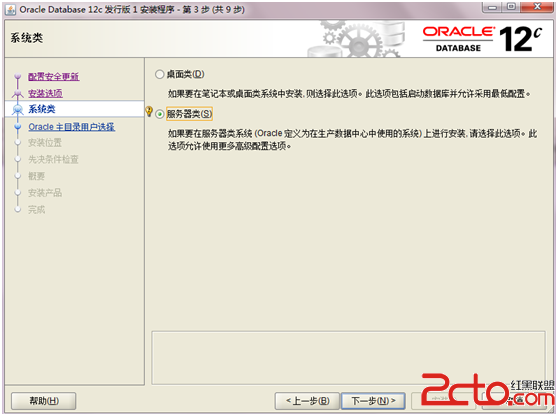Open the 配置安全更新 step link

[x=54, y=77]
